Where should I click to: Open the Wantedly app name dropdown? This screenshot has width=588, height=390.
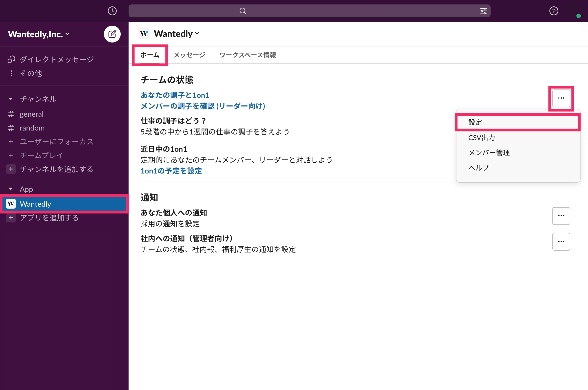177,34
